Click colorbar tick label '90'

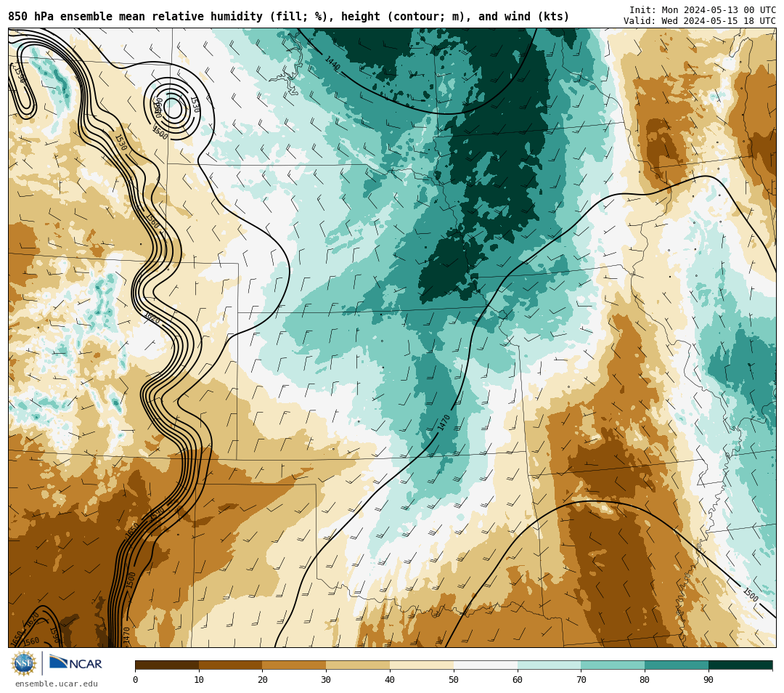click(709, 680)
